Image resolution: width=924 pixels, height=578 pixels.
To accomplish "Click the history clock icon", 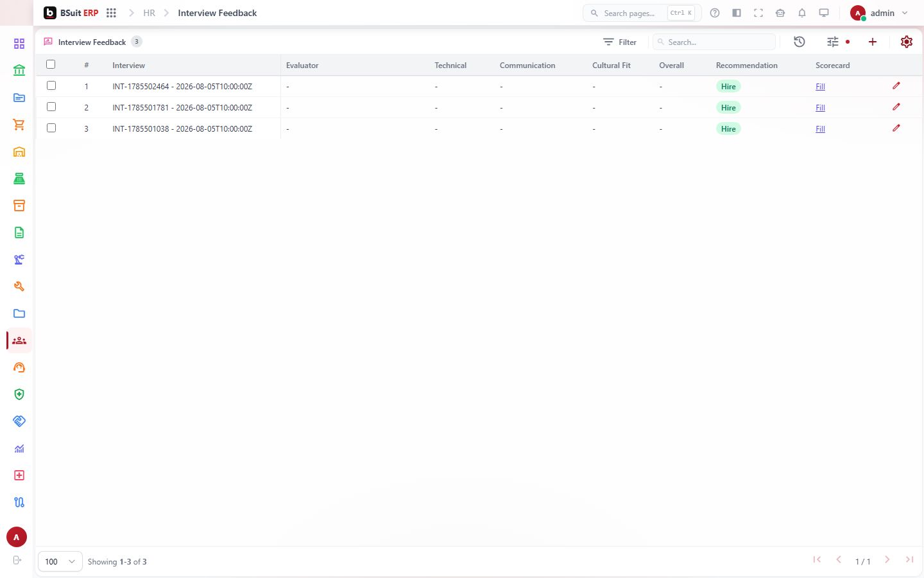I will pyautogui.click(x=800, y=42).
